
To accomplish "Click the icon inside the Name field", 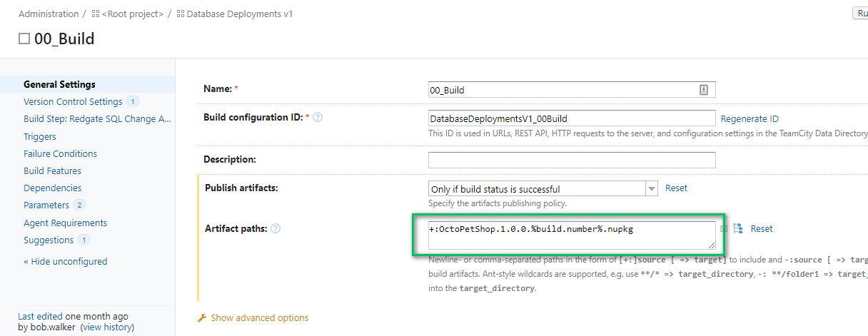I will tap(703, 90).
